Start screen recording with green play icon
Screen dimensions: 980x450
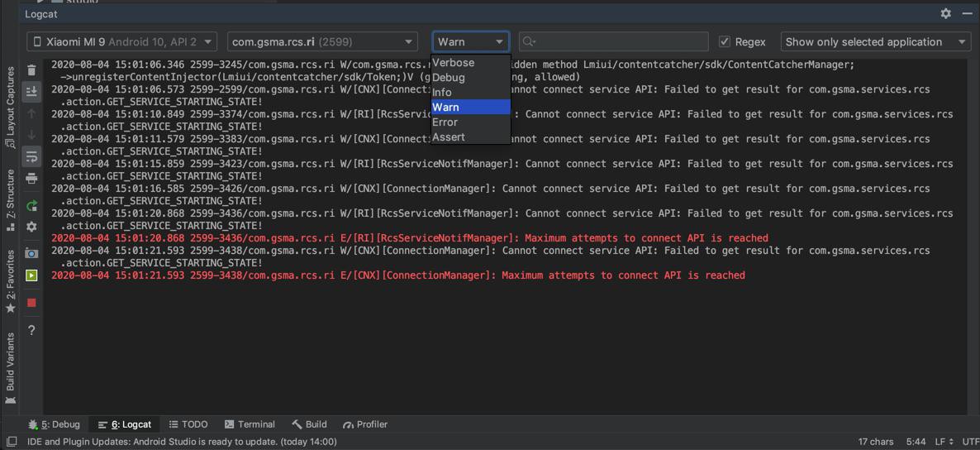pos(31,275)
